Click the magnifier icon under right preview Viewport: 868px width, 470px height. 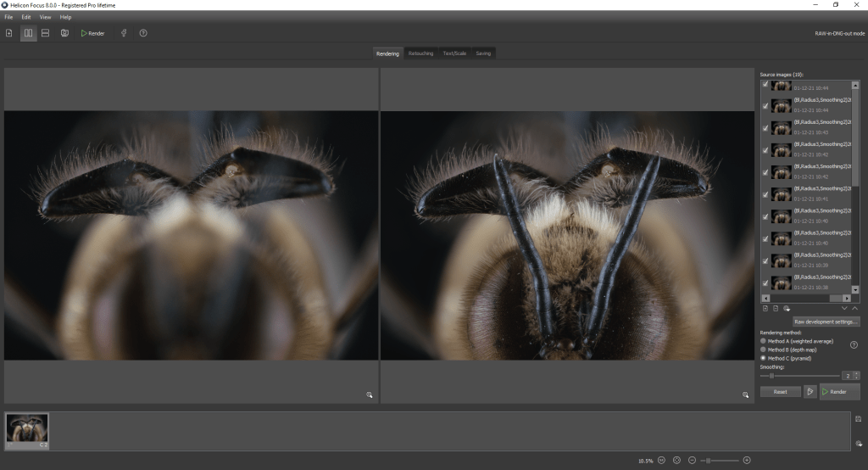[746, 394]
